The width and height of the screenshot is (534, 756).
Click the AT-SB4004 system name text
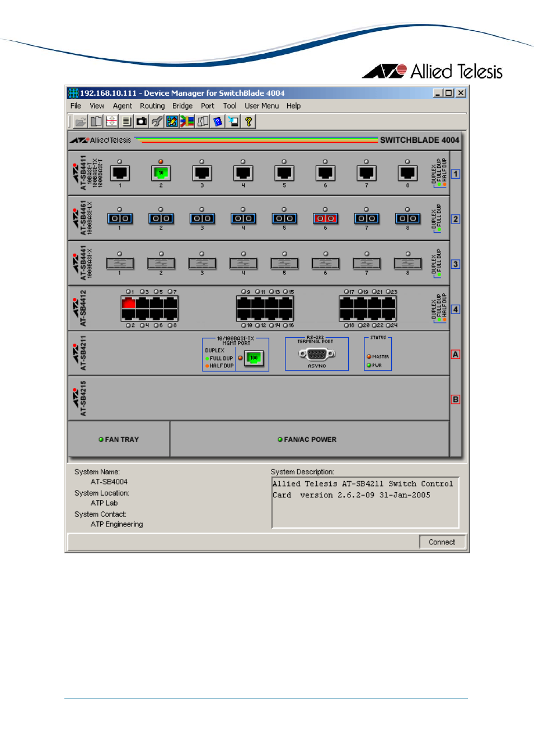109,482
